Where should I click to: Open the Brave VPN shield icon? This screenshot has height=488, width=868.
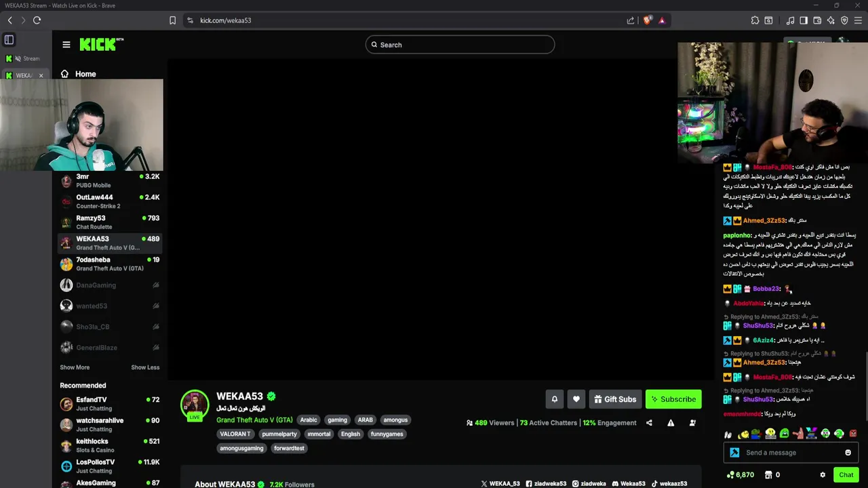tap(844, 20)
